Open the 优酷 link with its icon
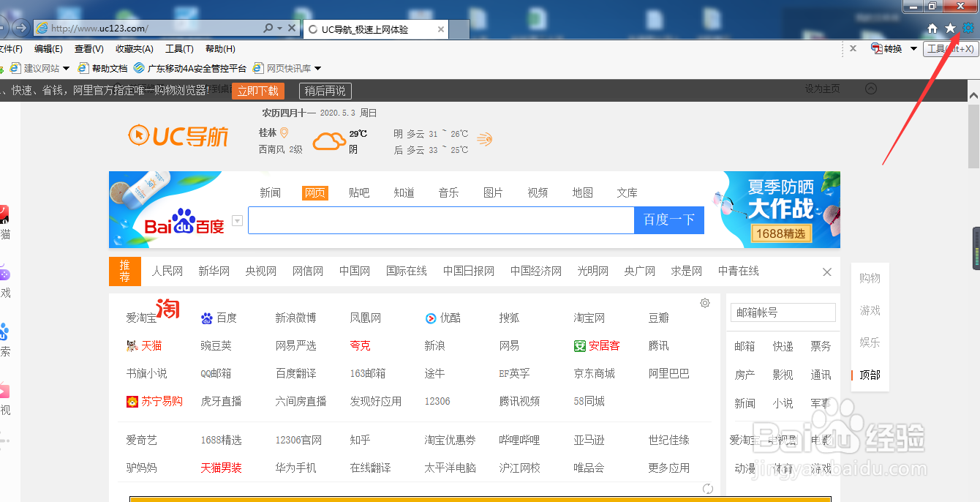The image size is (980, 502). pyautogui.click(x=443, y=318)
